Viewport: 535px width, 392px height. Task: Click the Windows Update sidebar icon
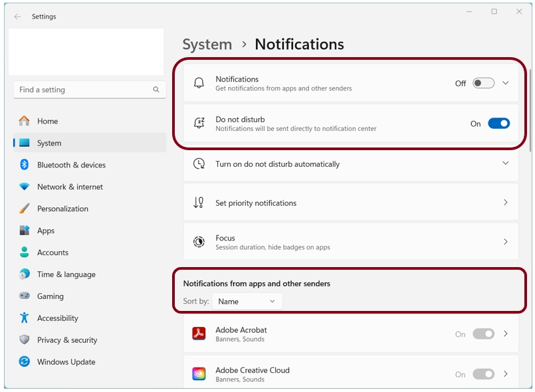[25, 362]
